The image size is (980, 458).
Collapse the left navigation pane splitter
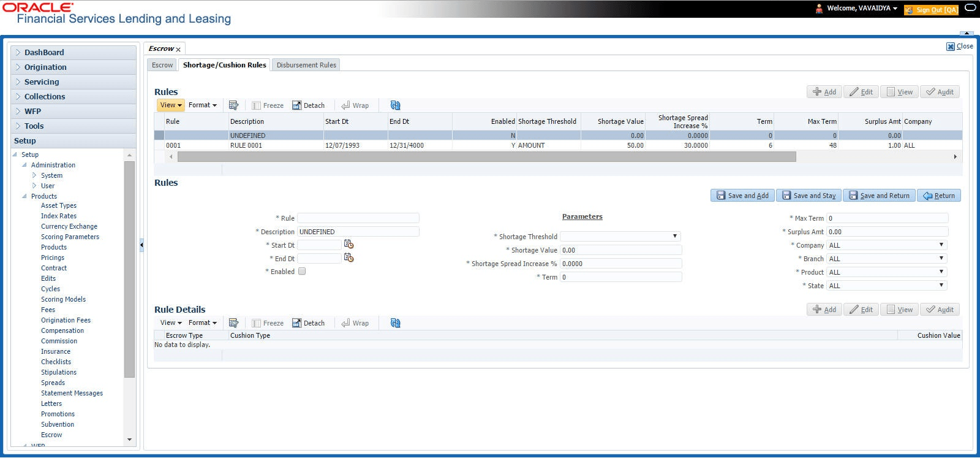coord(141,245)
